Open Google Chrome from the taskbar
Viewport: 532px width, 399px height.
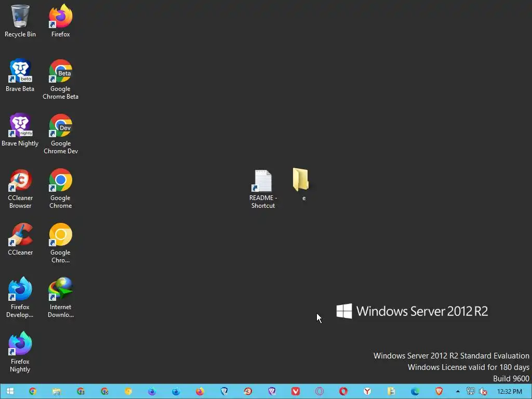pyautogui.click(x=33, y=391)
